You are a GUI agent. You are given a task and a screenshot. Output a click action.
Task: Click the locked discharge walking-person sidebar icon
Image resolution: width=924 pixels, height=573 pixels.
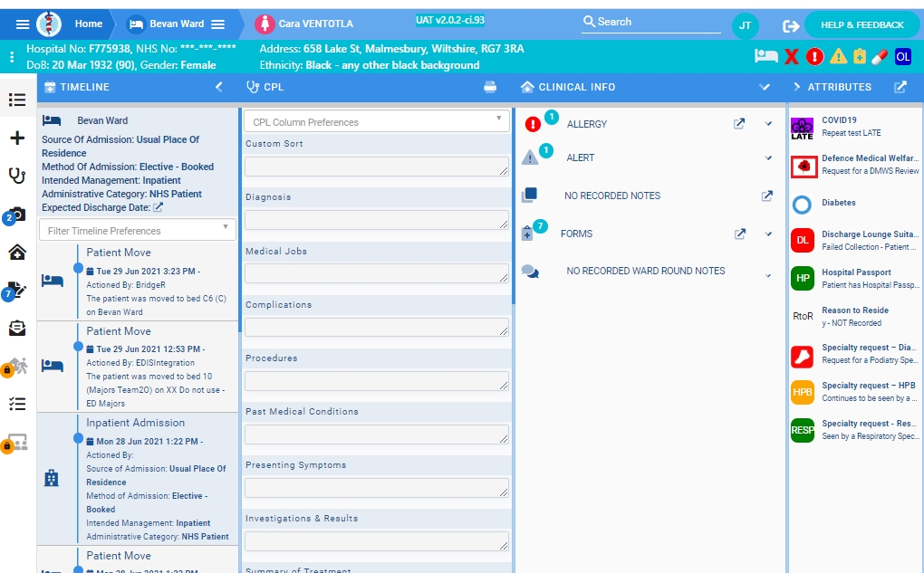tap(15, 367)
